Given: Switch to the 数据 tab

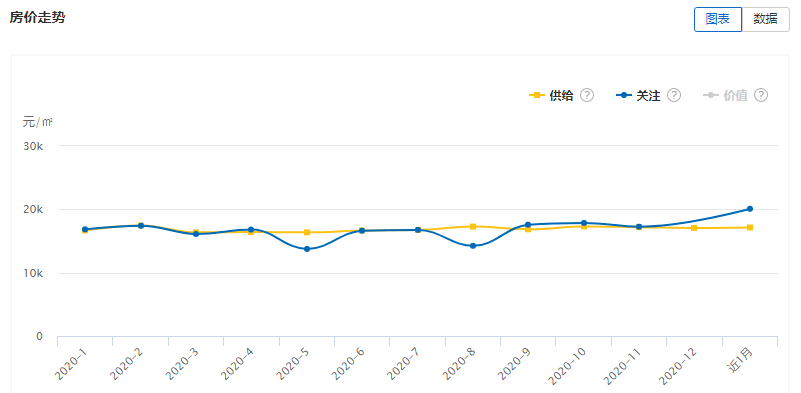Looking at the screenshot, I should (x=765, y=19).
